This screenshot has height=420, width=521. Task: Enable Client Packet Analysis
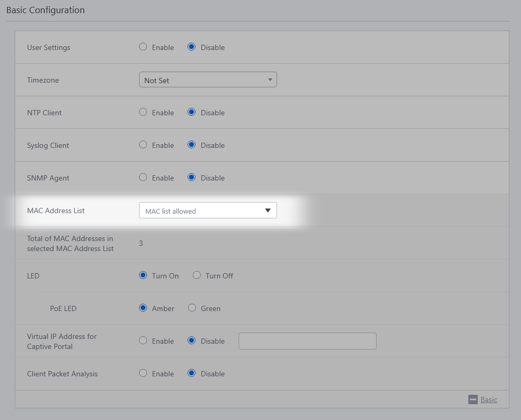143,373
